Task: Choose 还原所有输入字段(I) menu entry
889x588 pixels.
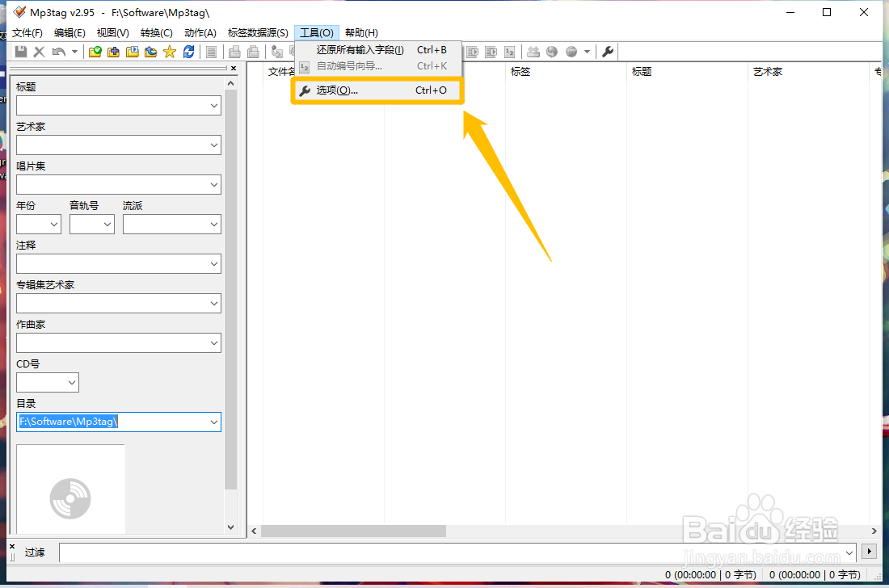Action: coord(378,50)
